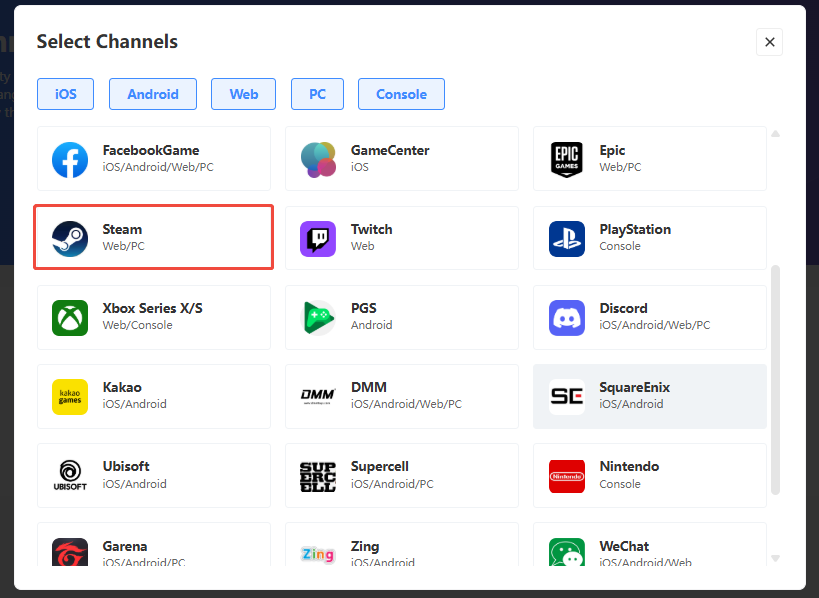
Task: Filter channels by iOS platform
Action: tap(65, 94)
